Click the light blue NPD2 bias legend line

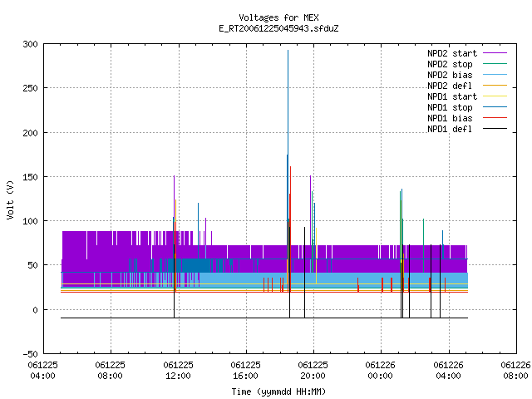495,75
